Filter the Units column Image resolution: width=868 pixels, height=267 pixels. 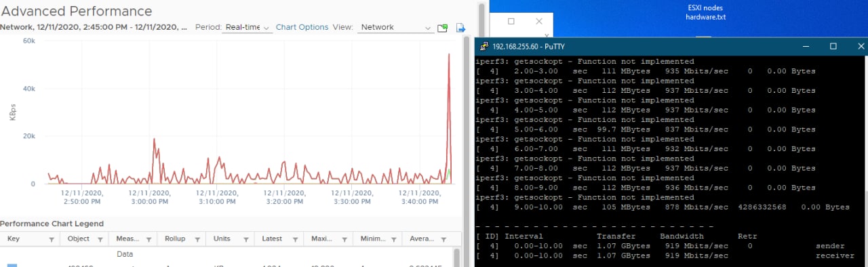[245, 239]
